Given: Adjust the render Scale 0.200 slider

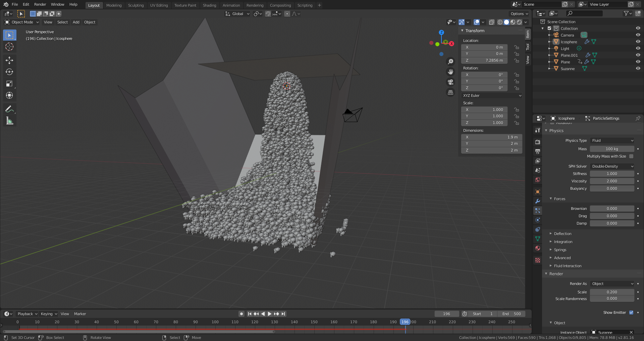Looking at the screenshot, I should [612, 292].
